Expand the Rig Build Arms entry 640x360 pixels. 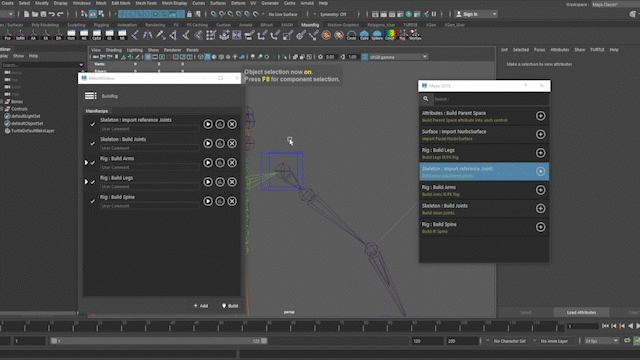[x=86, y=162]
